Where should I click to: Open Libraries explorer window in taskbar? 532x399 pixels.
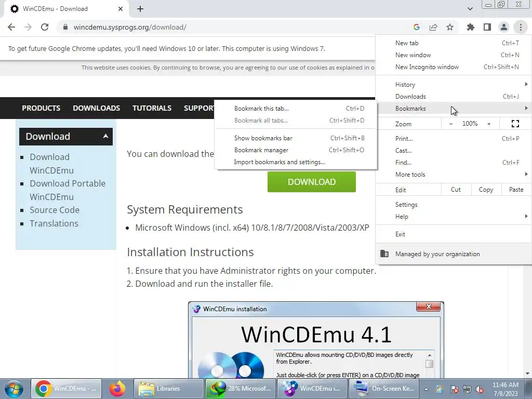pyautogui.click(x=168, y=389)
